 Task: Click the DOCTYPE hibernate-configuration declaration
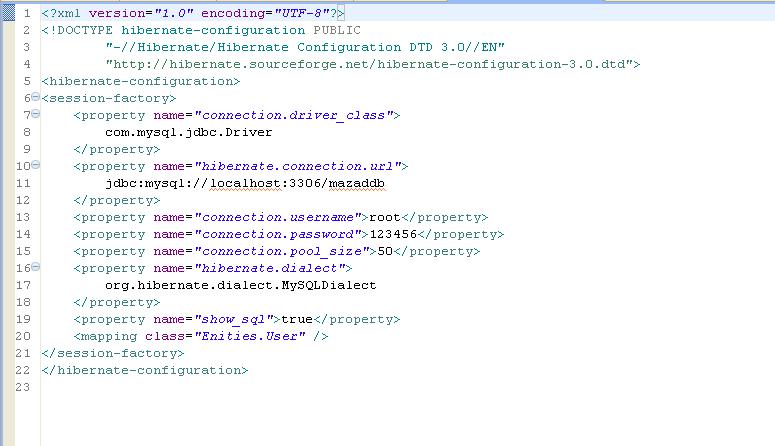tap(201, 31)
